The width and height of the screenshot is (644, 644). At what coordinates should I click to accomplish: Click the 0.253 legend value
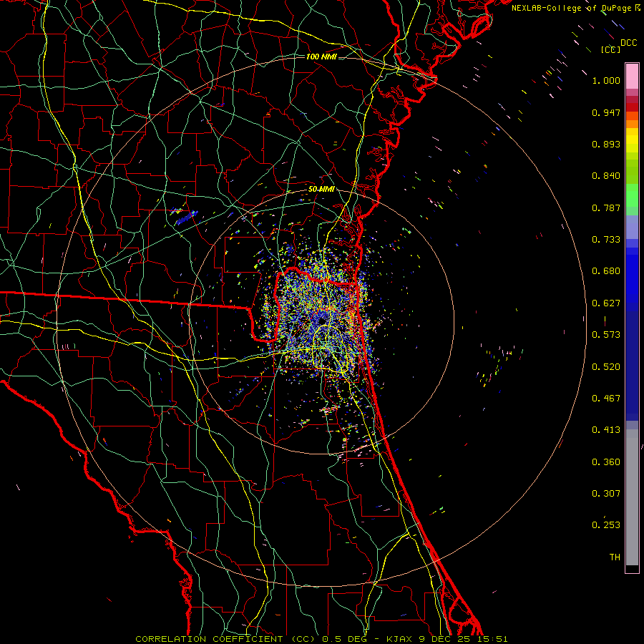pyautogui.click(x=606, y=525)
